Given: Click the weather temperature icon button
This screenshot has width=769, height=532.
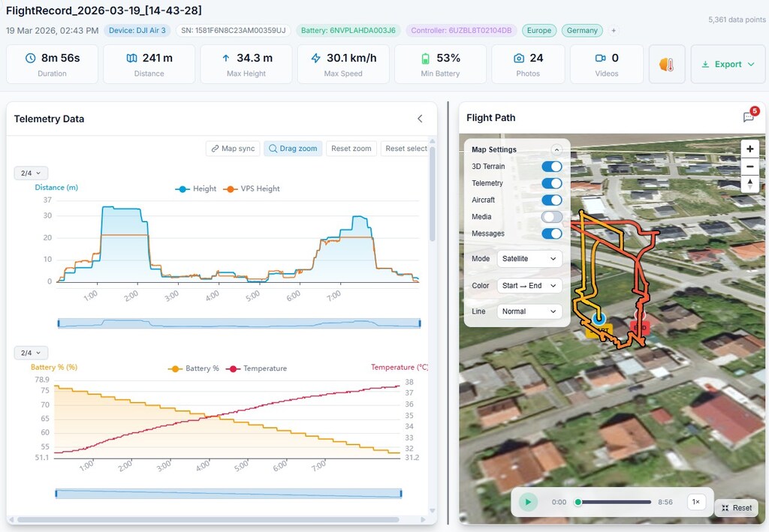Looking at the screenshot, I should click(x=667, y=65).
